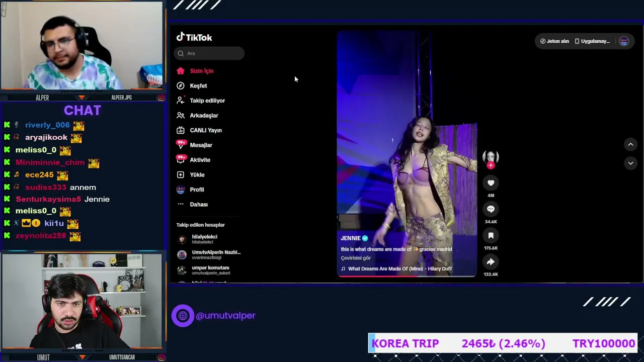Go to previous video with up arrow
The image size is (644, 362).
click(x=630, y=145)
